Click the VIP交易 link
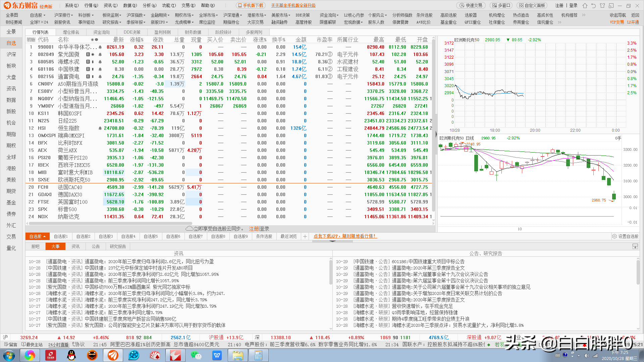 [616, 22]
